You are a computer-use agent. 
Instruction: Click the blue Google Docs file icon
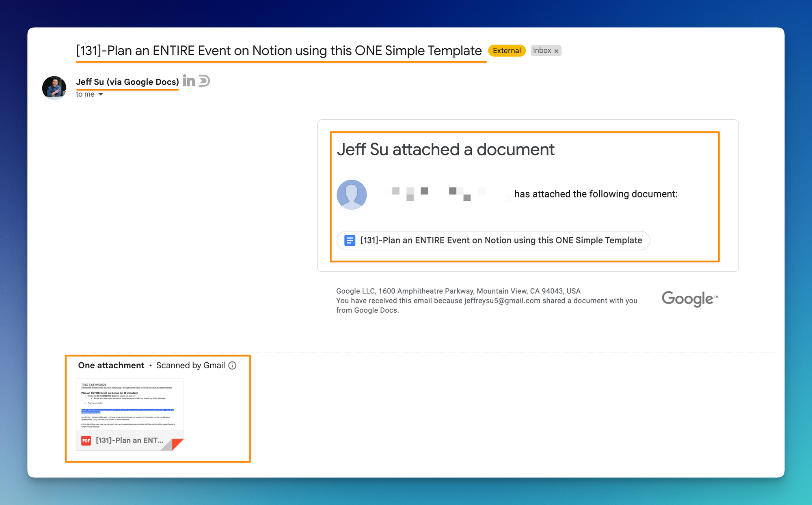click(350, 241)
